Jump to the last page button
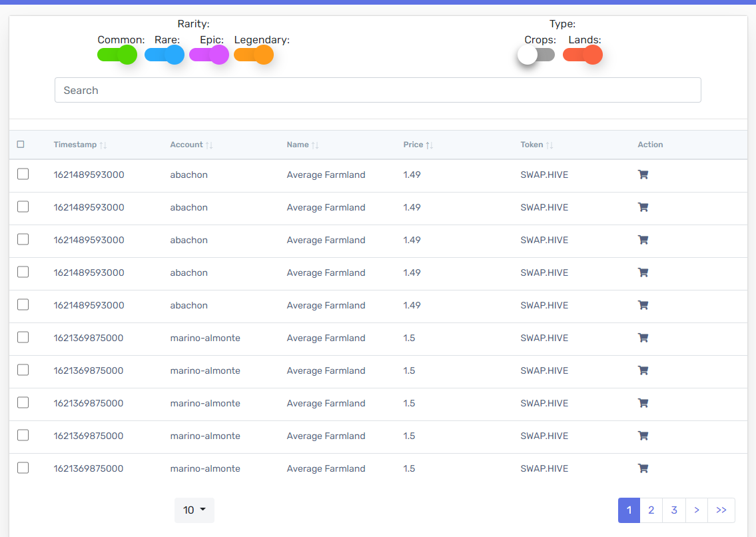756x537 pixels. click(721, 510)
